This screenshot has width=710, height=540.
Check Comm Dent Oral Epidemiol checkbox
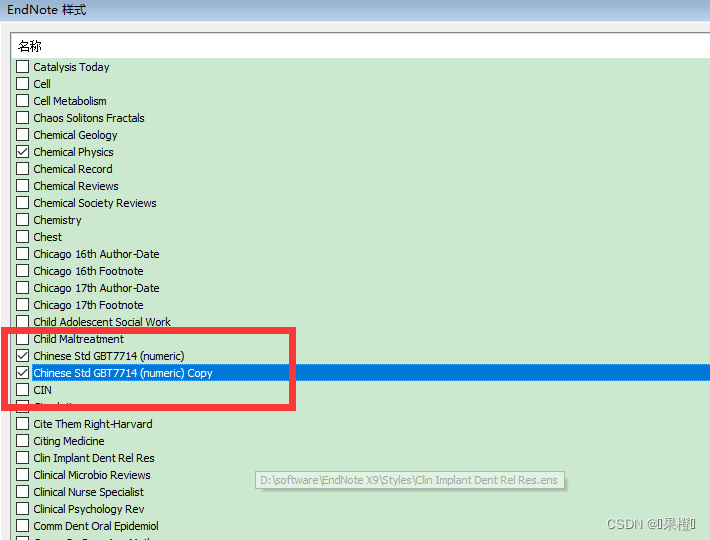tap(23, 526)
